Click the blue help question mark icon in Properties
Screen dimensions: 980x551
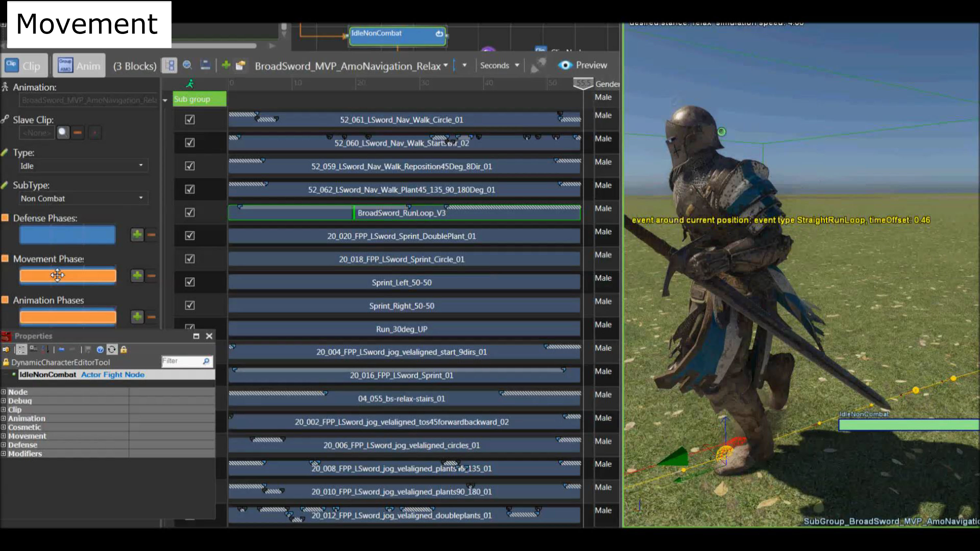(100, 350)
